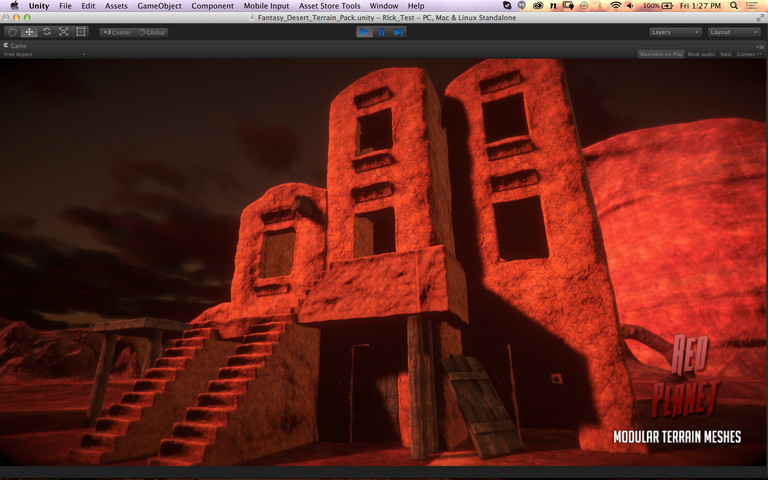
Task: Click the Wi-Fi status icon
Action: pyautogui.click(x=616, y=6)
